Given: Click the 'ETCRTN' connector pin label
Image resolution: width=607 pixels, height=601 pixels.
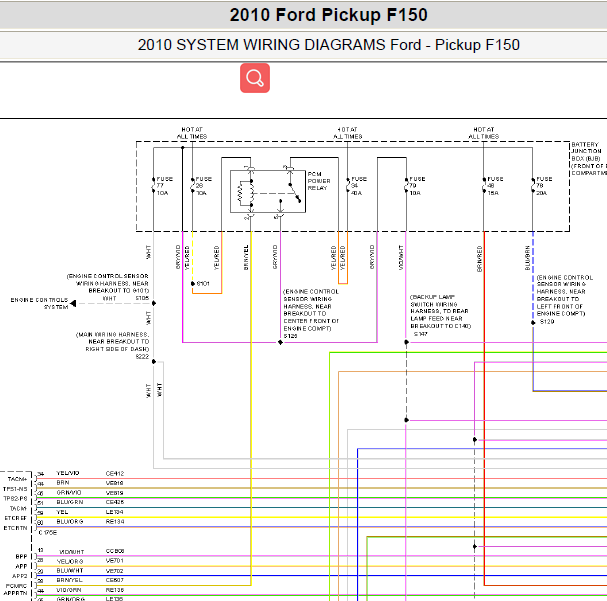Looking at the screenshot, I should [15, 528].
